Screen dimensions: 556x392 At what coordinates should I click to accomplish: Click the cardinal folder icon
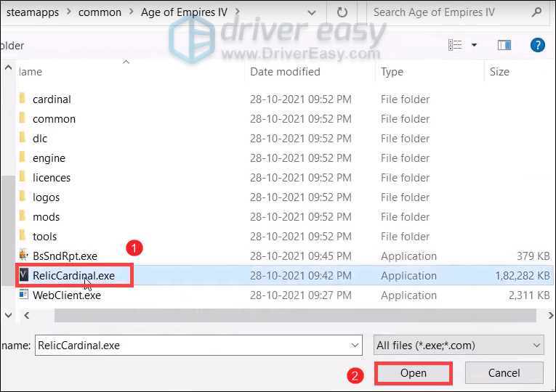click(23, 99)
